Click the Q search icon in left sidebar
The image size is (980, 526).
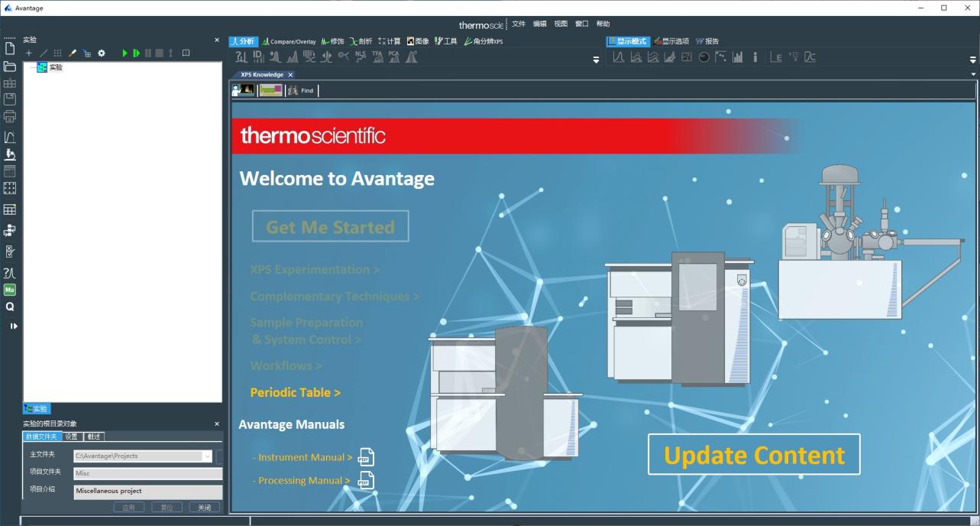point(10,307)
